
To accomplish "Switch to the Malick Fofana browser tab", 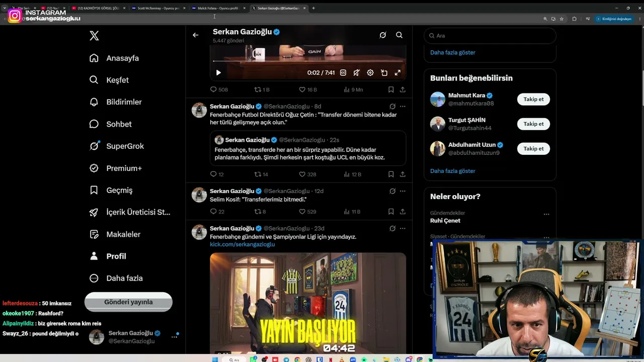I will (x=218, y=8).
